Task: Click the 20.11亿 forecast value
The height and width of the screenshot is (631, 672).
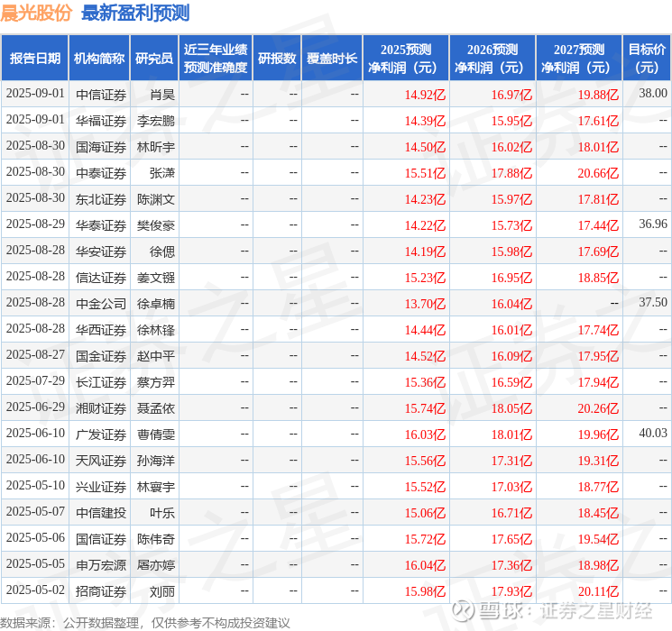Action: pos(598,591)
